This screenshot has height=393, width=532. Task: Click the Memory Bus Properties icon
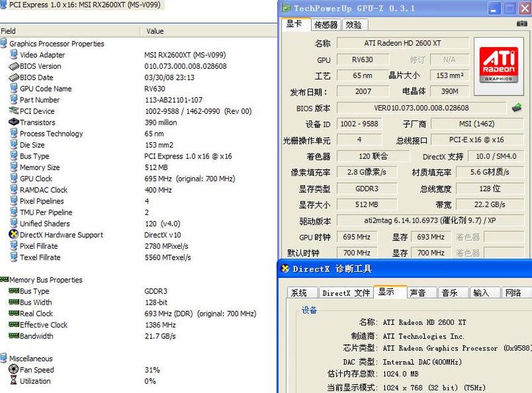(5, 280)
